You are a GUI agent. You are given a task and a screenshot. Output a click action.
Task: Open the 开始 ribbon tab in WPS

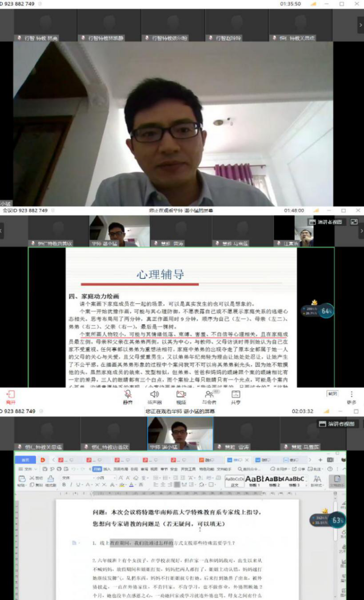[x=97, y=469]
